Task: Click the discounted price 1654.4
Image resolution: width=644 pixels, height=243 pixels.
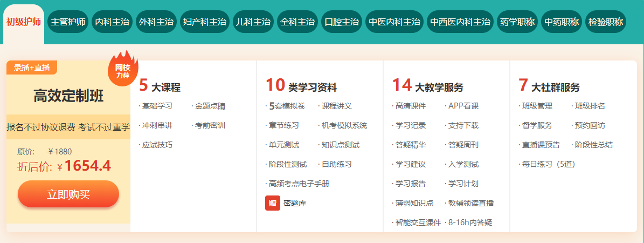Action: tap(88, 166)
